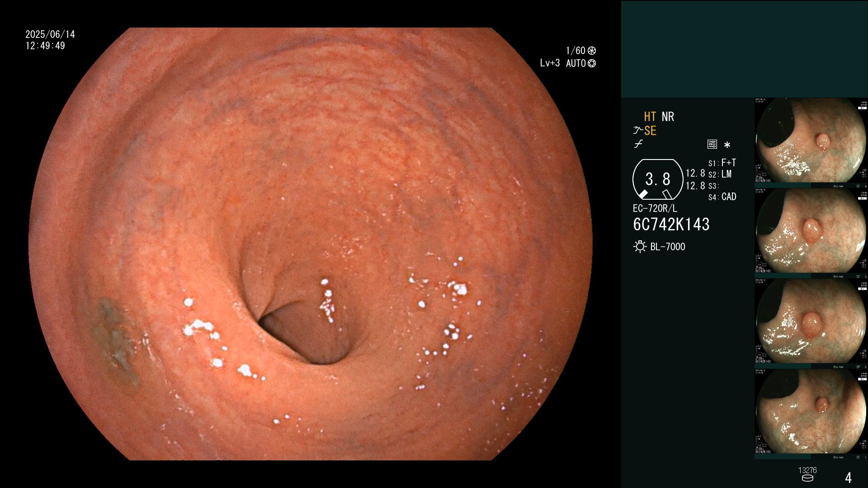This screenshot has width=868, height=488.
Task: Click the BL-7000 light source label
Action: tap(668, 247)
